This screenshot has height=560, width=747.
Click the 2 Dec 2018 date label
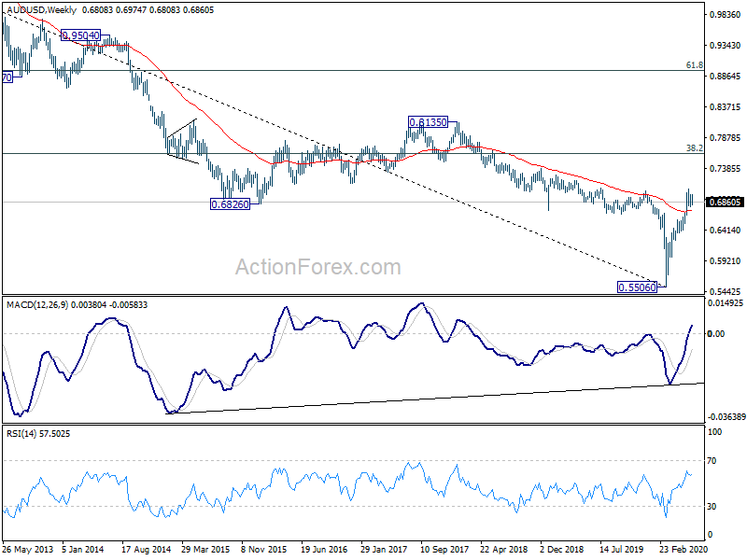click(562, 549)
